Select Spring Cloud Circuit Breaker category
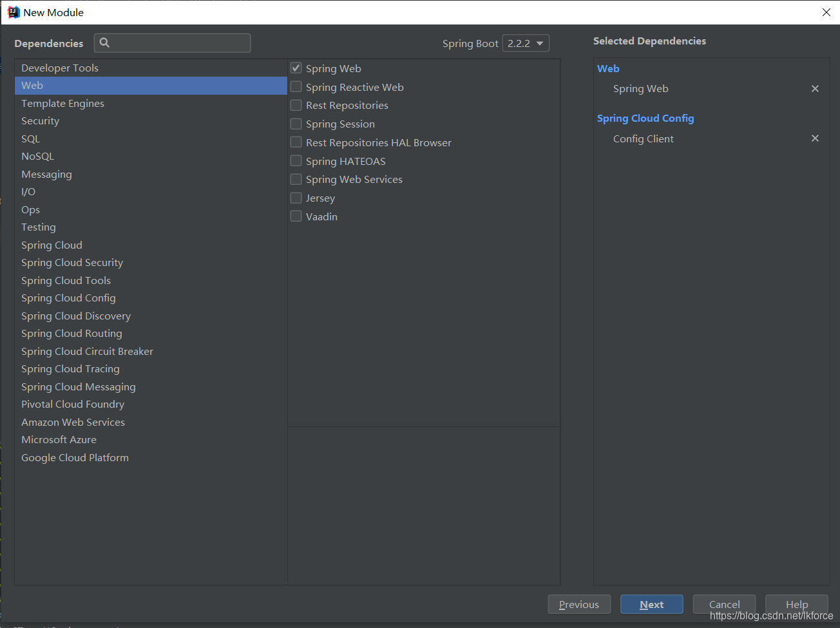 151,351
